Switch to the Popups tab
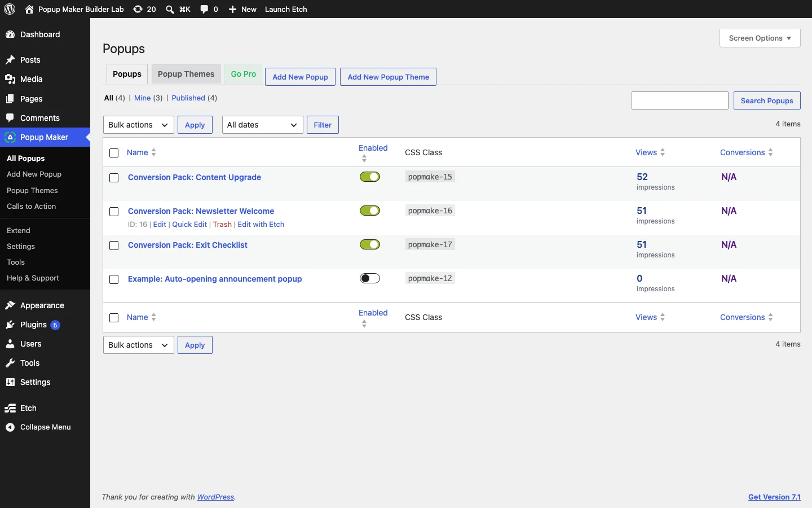 click(x=127, y=74)
